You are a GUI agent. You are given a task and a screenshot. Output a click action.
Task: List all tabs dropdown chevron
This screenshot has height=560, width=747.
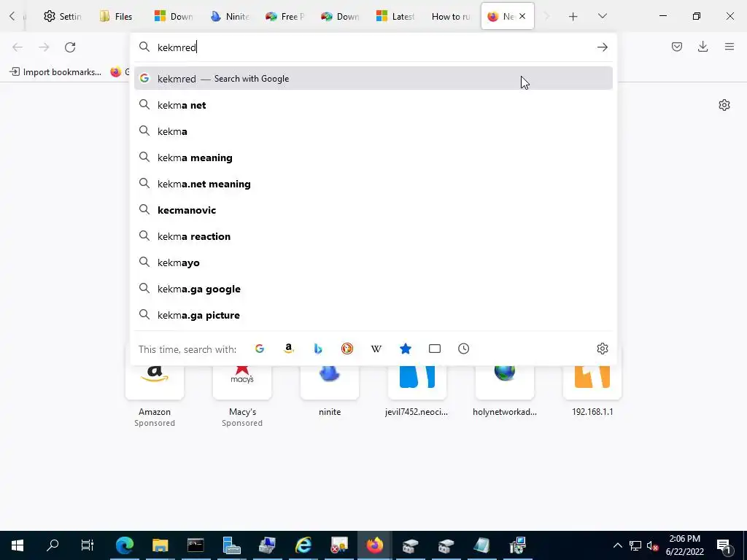click(x=602, y=16)
